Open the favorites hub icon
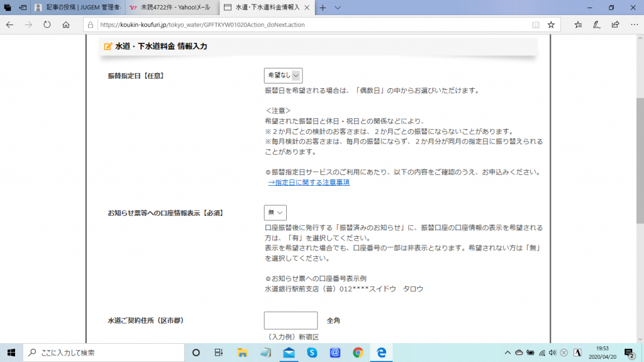 (578, 25)
